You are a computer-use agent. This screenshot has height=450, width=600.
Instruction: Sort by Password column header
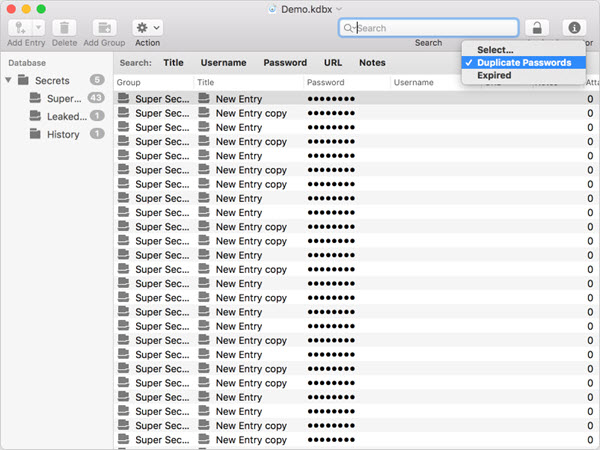click(347, 82)
